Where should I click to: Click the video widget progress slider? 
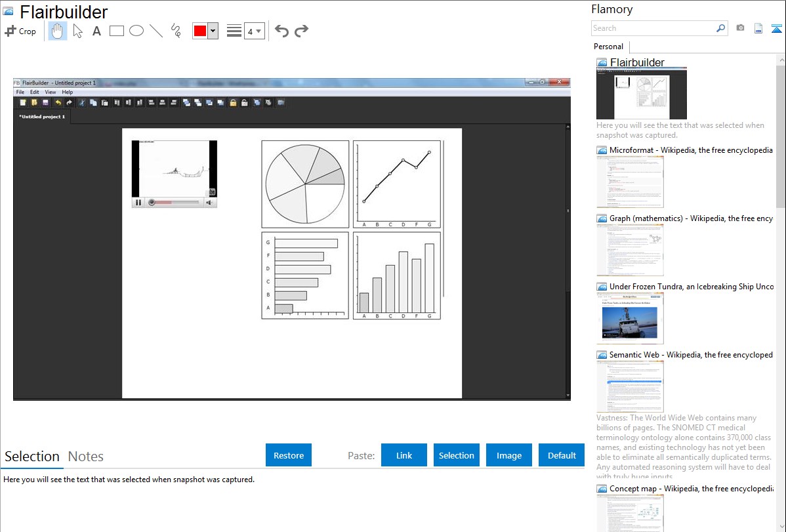point(175,203)
